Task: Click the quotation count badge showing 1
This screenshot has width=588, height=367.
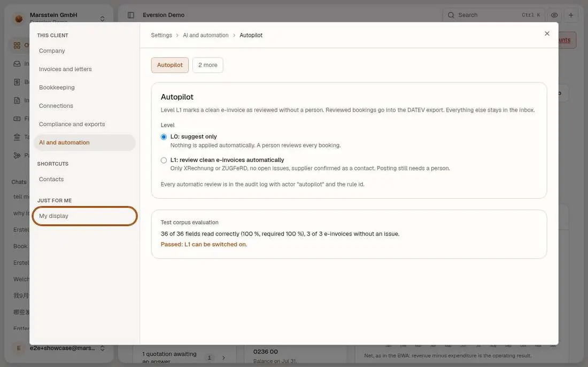Action: point(209,357)
